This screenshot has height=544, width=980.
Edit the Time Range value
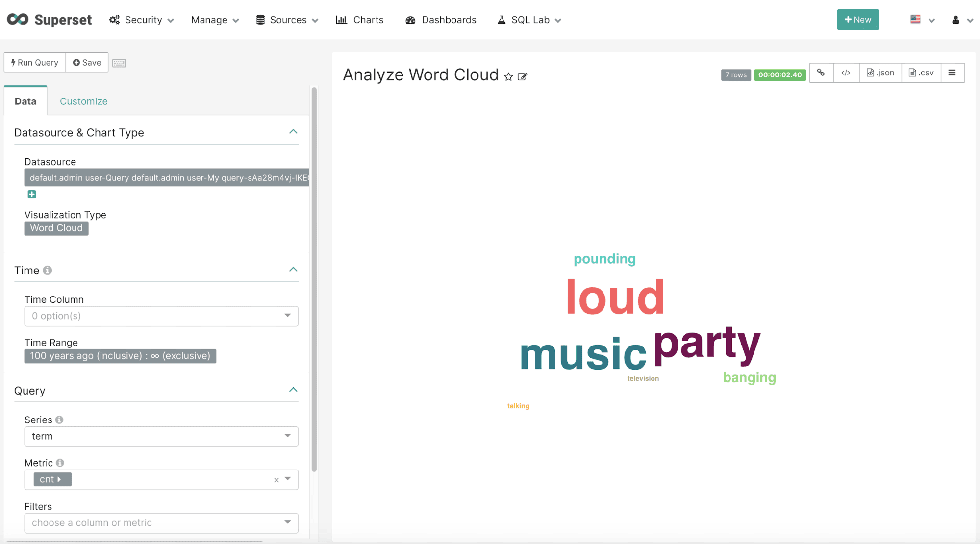click(120, 356)
